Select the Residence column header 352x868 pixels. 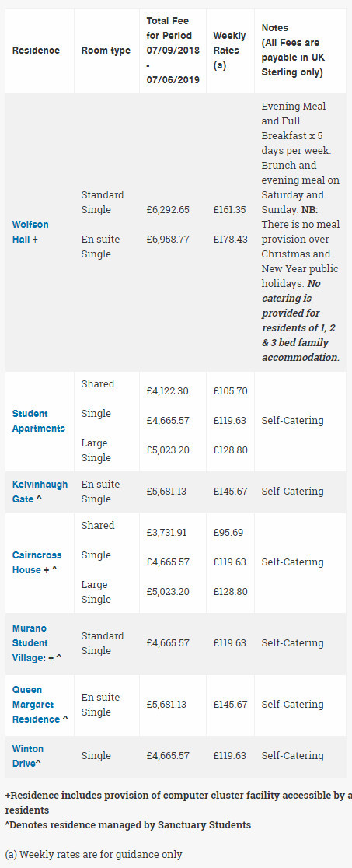[36, 51]
